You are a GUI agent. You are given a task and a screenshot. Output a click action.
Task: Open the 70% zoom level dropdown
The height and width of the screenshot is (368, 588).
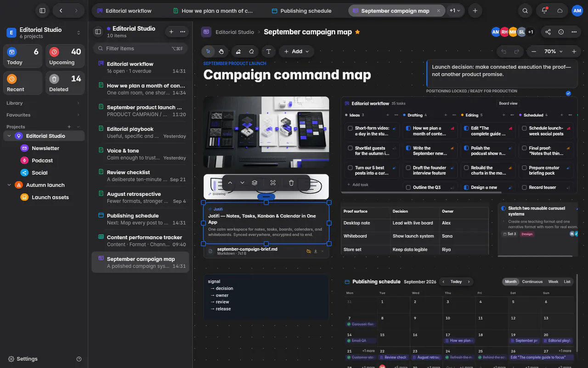(554, 52)
